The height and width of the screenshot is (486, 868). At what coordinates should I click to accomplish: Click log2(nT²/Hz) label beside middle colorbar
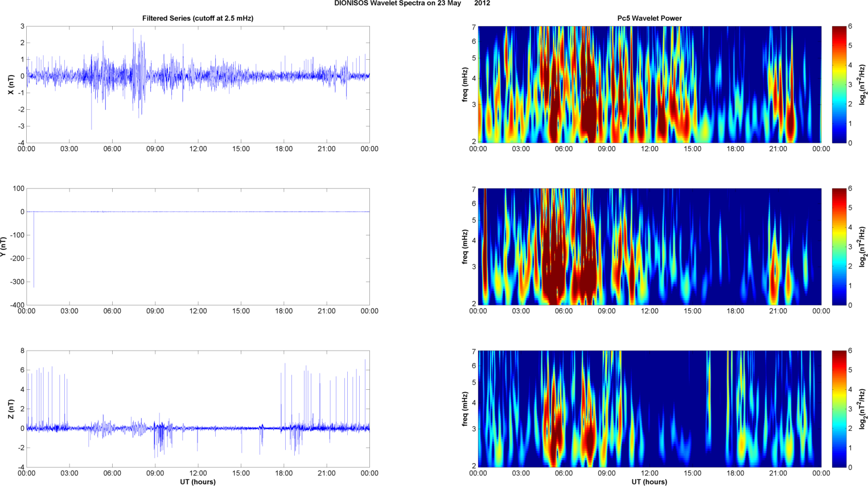coord(863,247)
